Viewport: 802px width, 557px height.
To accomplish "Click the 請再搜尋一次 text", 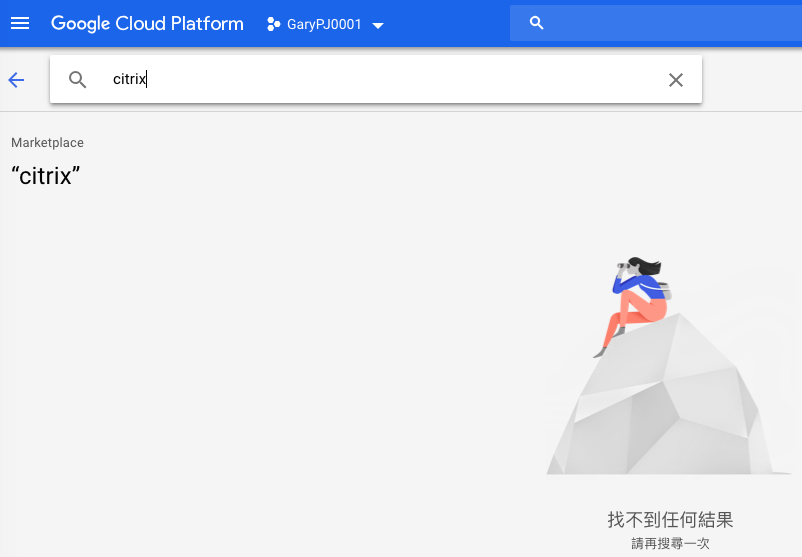I will pyautogui.click(x=670, y=543).
